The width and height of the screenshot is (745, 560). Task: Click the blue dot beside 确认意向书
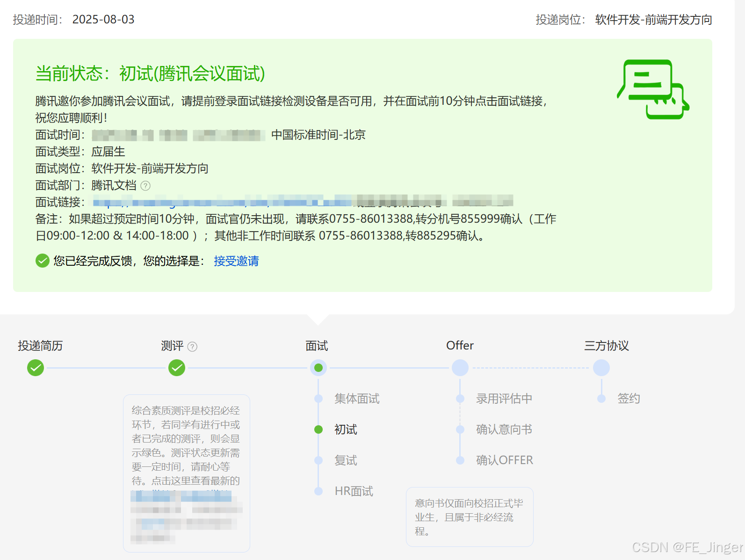tap(460, 429)
